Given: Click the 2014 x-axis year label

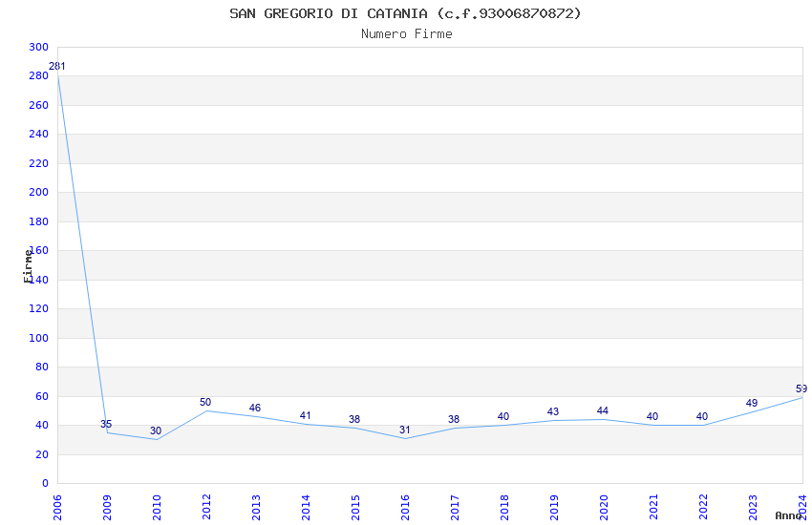Looking at the screenshot, I should [x=306, y=508].
